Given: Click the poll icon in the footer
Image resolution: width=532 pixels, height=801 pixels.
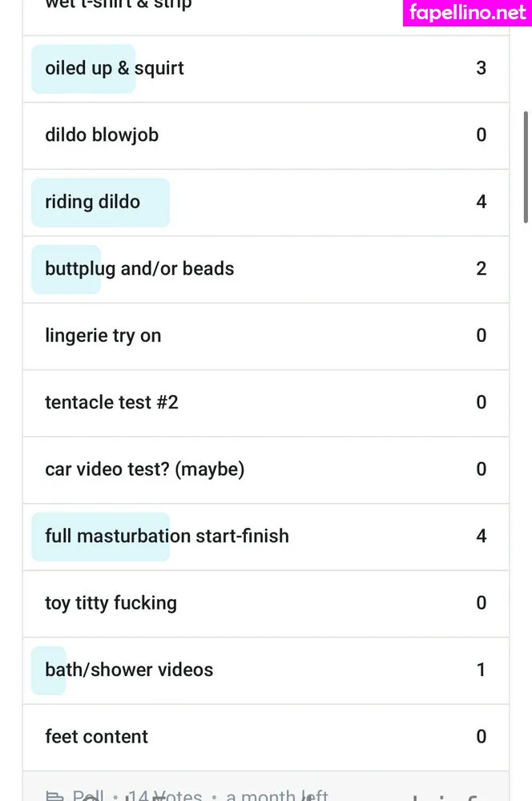Looking at the screenshot, I should pos(54,796).
